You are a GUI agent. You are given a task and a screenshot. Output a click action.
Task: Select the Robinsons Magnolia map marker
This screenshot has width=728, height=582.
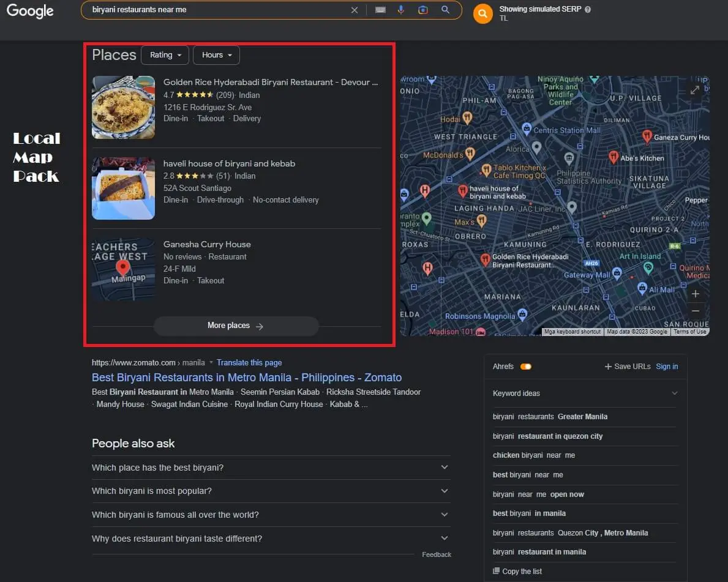point(522,314)
